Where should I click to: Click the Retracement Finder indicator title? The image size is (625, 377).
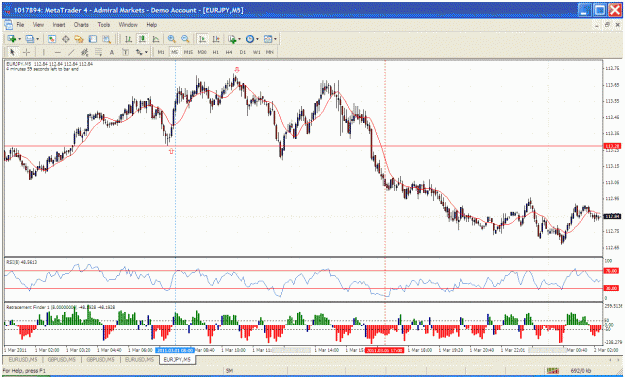[x=61, y=307]
